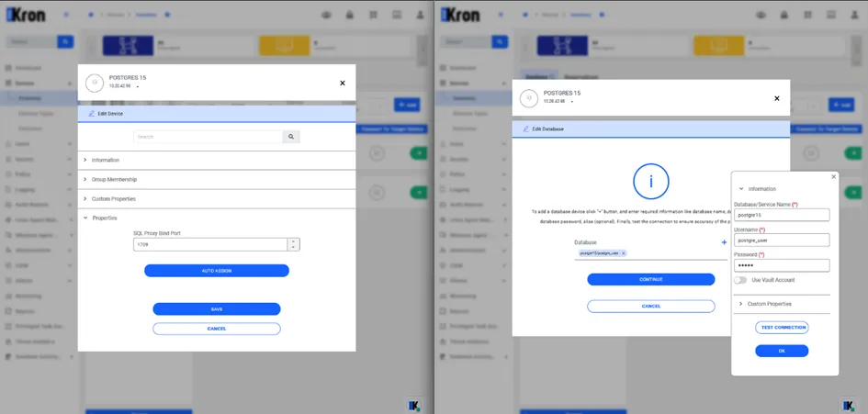
Task: Expand Custom Properties in Edit Device dialog
Action: (217, 198)
